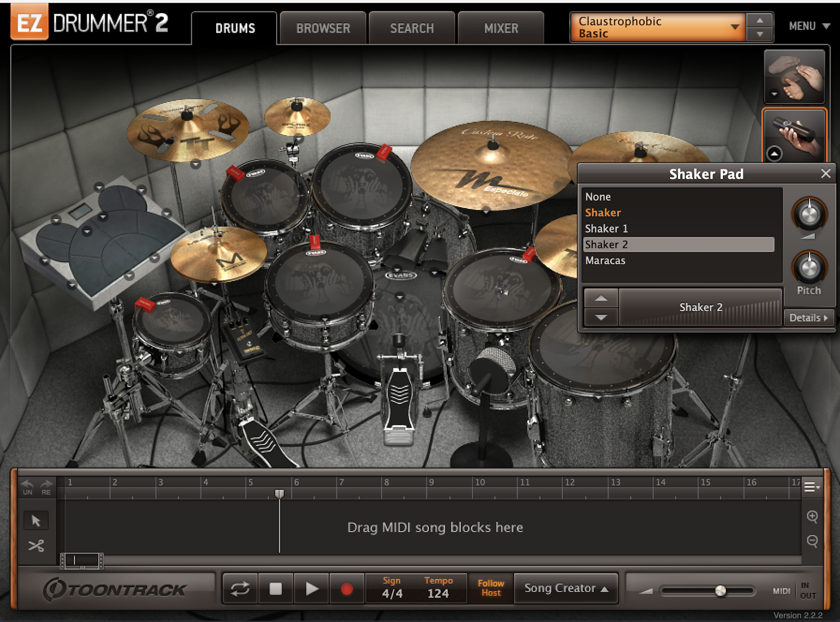
Task: Stop playback with the square button
Action: 276,588
